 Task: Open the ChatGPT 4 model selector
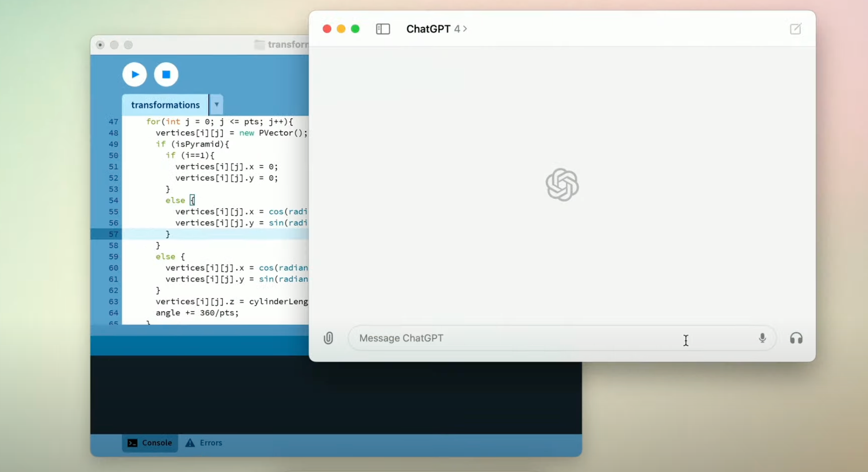tap(437, 29)
